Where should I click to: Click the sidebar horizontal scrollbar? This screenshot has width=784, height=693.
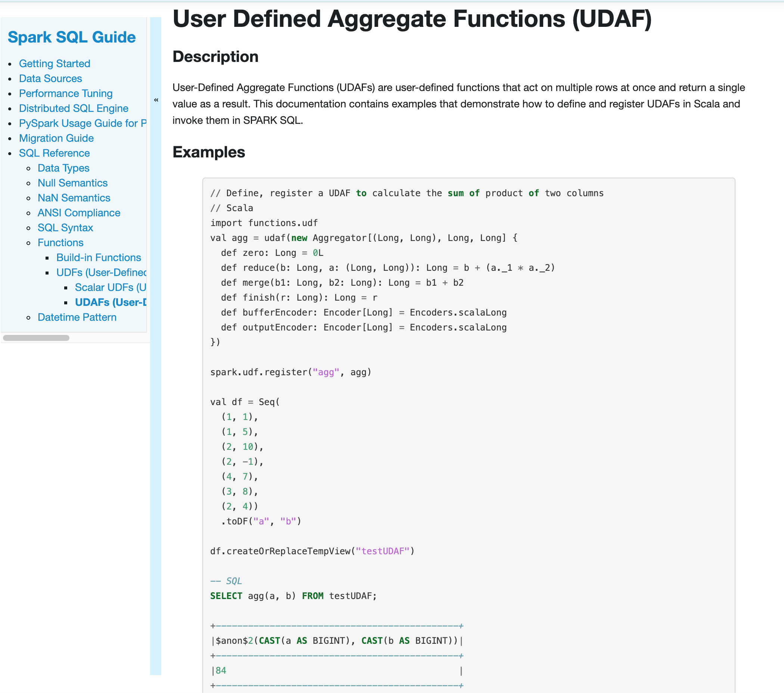coord(36,338)
